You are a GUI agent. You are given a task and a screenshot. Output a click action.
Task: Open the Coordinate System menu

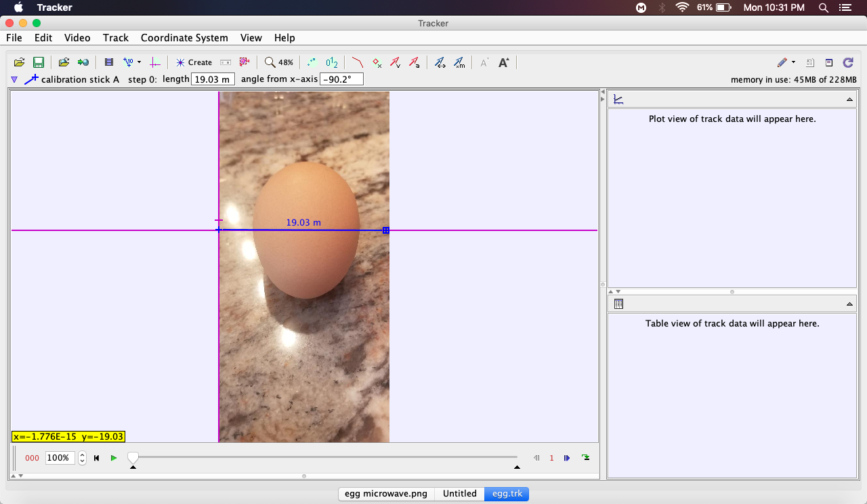pyautogui.click(x=184, y=38)
